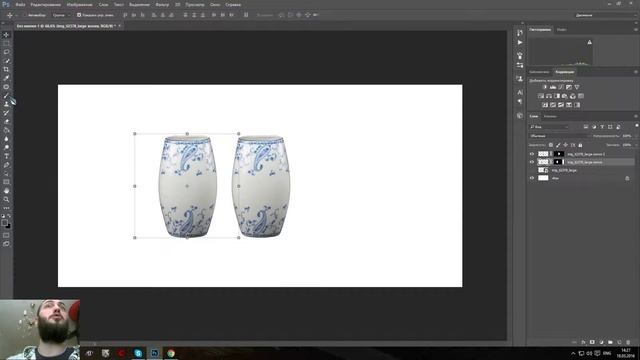The width and height of the screenshot is (640, 360).
Task: Select the Eraser tool
Action: pos(6,122)
